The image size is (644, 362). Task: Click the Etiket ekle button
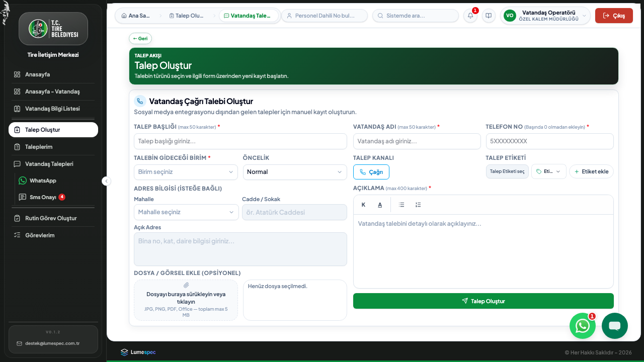pyautogui.click(x=592, y=171)
